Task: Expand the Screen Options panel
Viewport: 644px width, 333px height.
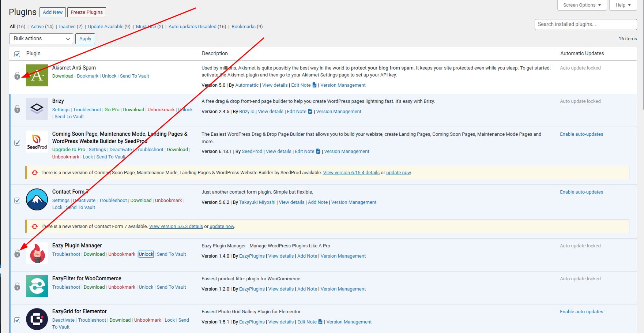Action: (581, 5)
